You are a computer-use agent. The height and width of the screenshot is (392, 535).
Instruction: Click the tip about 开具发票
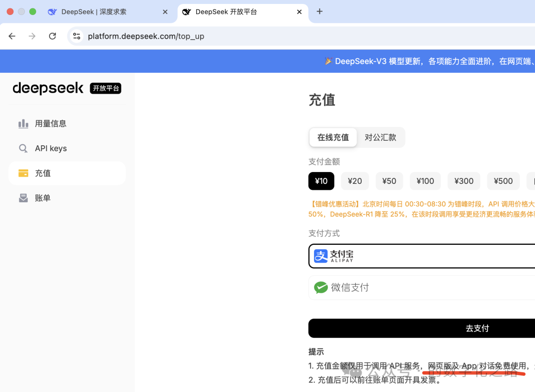[x=374, y=380]
